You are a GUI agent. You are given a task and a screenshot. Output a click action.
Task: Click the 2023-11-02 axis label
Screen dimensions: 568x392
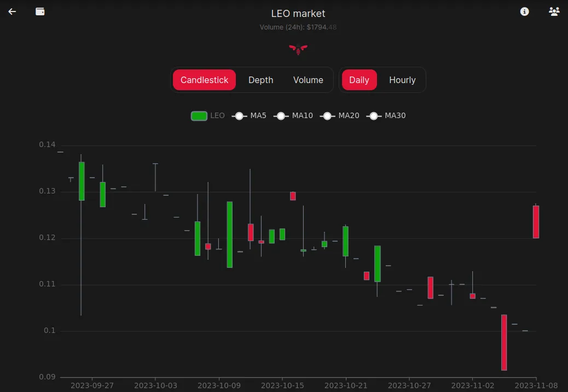click(x=472, y=385)
